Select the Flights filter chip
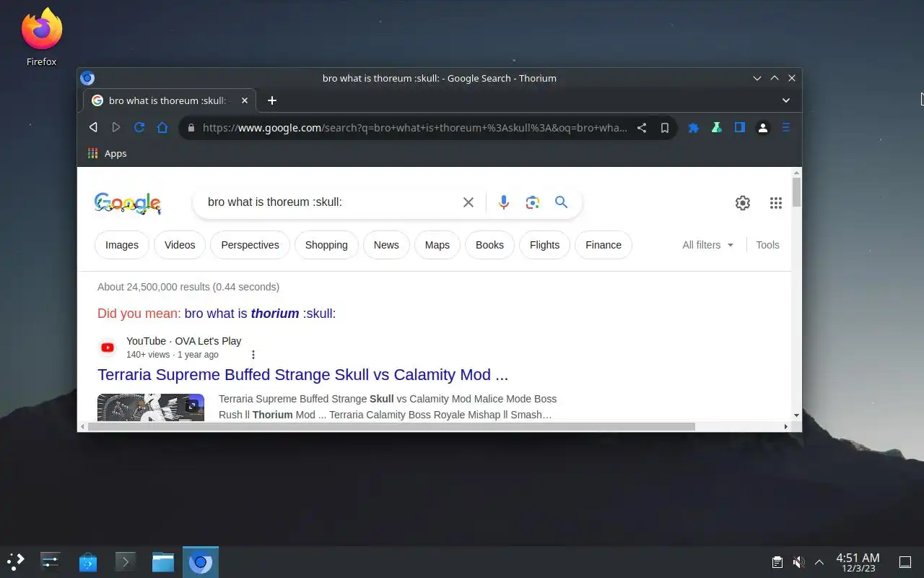The height and width of the screenshot is (578, 924). (544, 245)
